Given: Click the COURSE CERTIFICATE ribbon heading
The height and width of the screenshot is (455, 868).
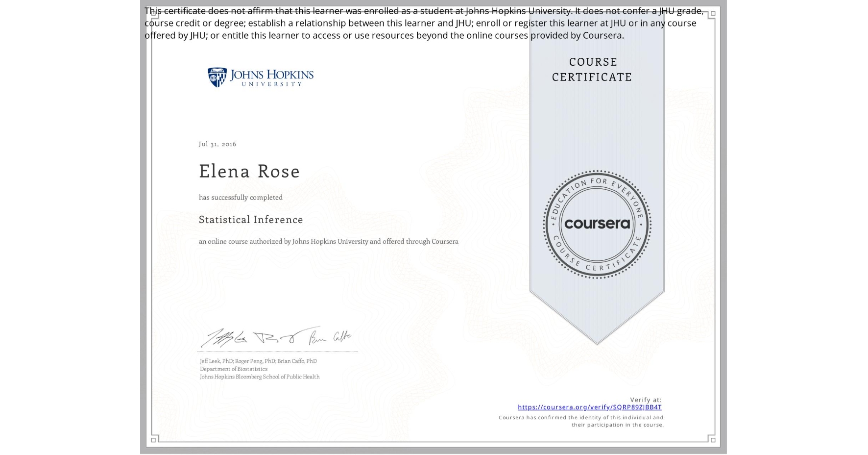Looking at the screenshot, I should [592, 69].
